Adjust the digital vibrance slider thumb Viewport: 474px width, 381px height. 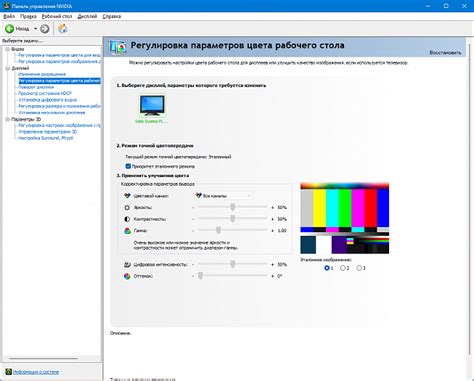tap(233, 264)
